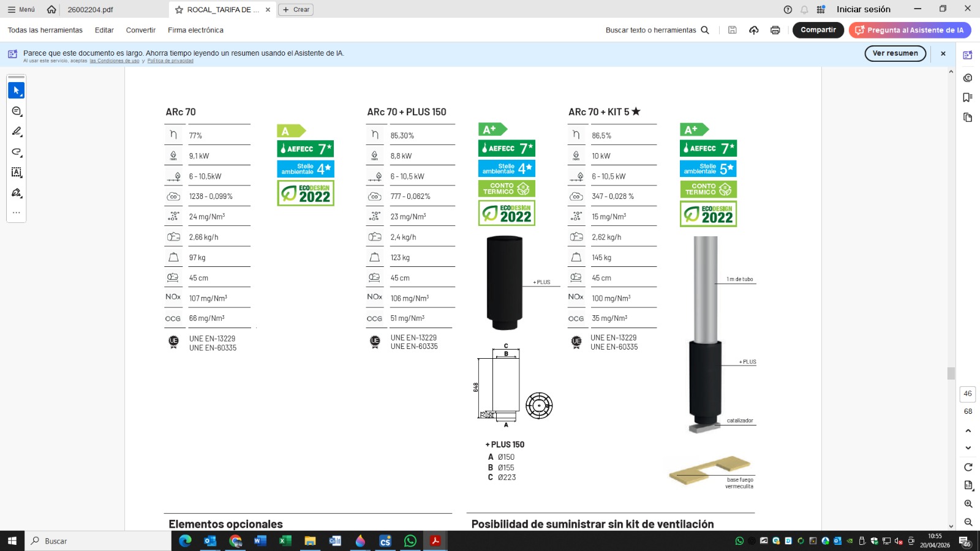Click the document vertical scrollbar thumb
The image size is (980, 551).
951,373
